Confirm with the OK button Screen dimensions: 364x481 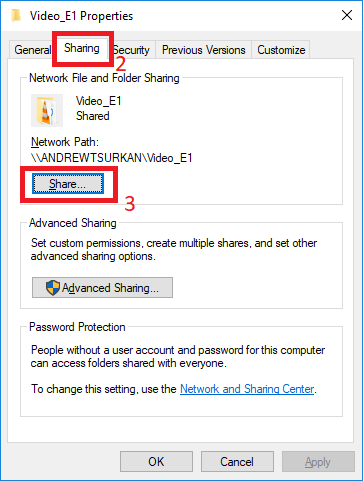tap(156, 462)
